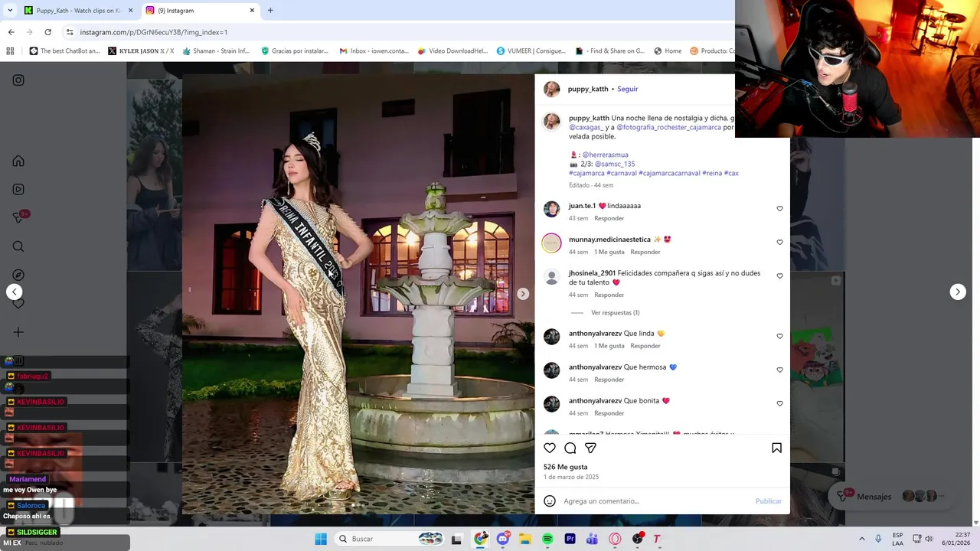
Task: Open the @herrerasmua mention
Action: pos(605,155)
